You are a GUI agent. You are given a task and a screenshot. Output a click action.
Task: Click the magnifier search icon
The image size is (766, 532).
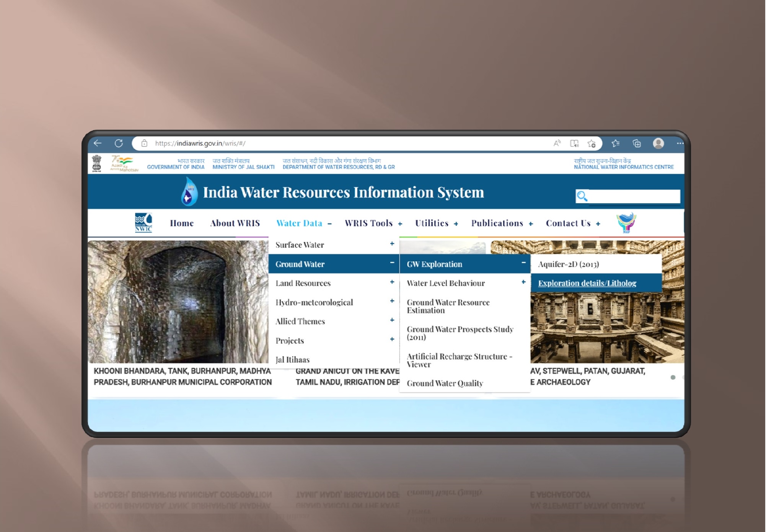click(582, 196)
